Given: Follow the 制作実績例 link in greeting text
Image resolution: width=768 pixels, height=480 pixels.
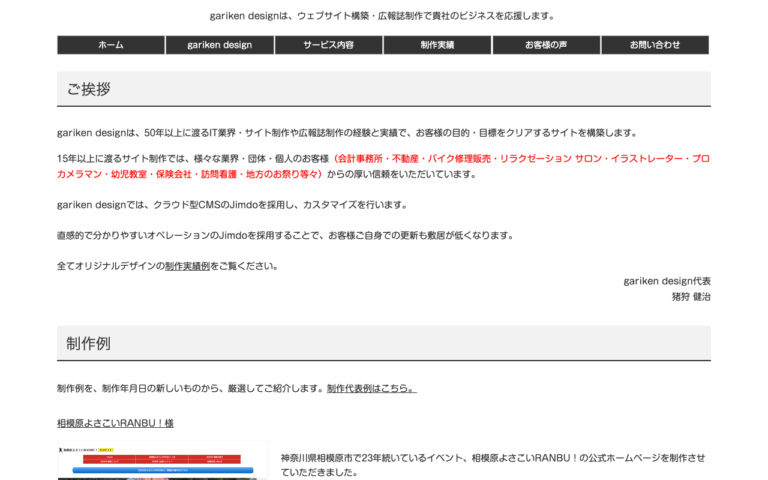Looking at the screenshot, I should pos(187,266).
